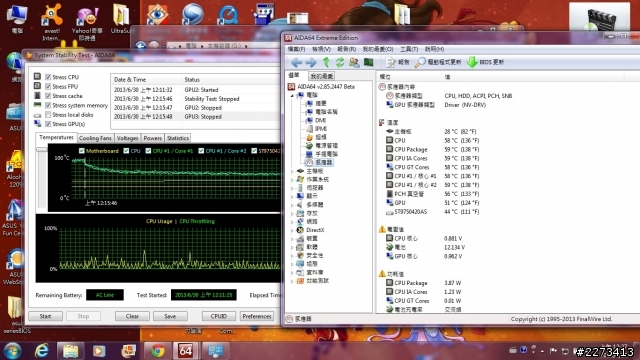Switch to the Statistics tab

coord(178,138)
